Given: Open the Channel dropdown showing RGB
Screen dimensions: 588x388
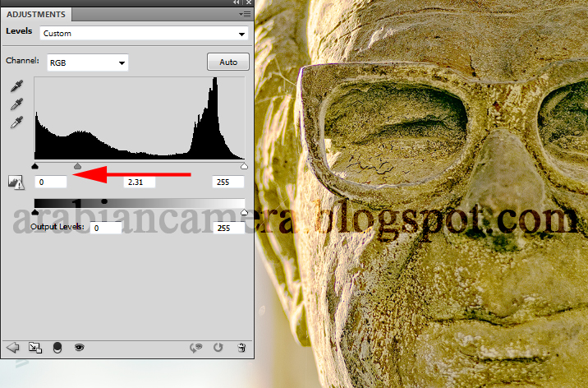Looking at the screenshot, I should click(x=88, y=62).
